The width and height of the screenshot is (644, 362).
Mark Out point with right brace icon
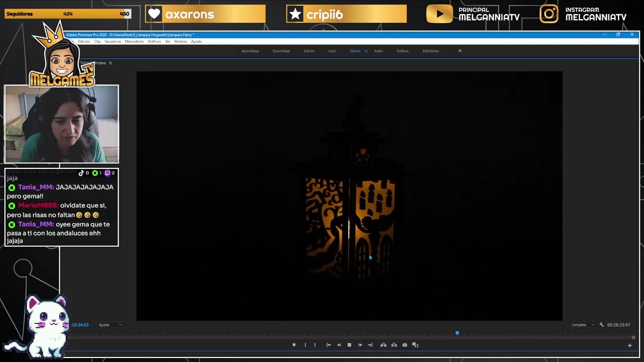coord(315,345)
